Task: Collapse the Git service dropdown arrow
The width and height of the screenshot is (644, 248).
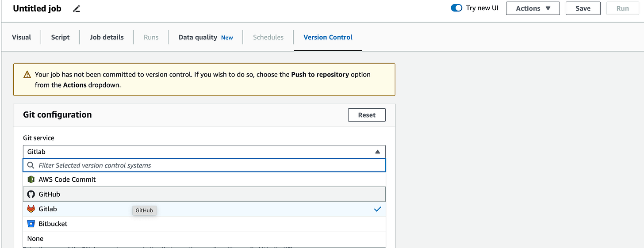Action: (377, 152)
